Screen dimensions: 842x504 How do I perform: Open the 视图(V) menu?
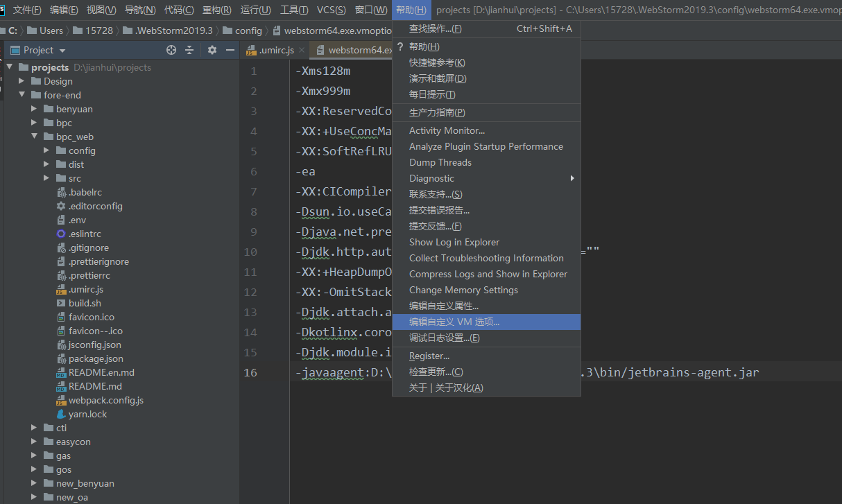click(101, 10)
